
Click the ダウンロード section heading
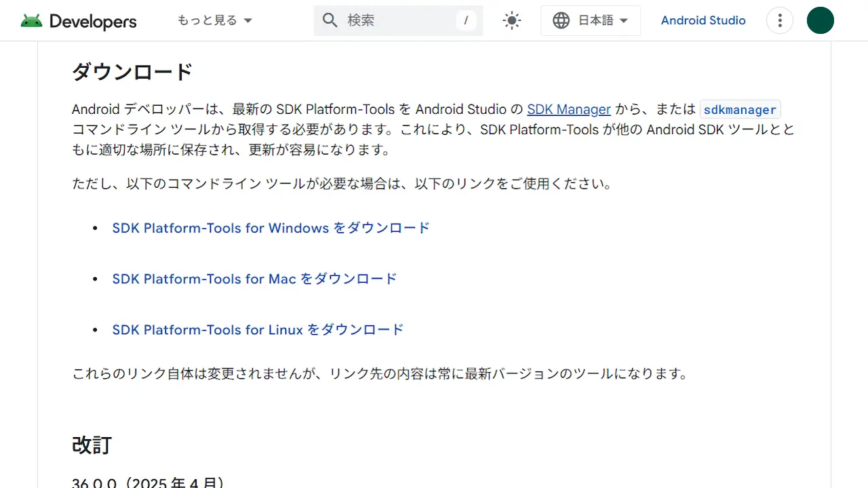[x=132, y=72]
